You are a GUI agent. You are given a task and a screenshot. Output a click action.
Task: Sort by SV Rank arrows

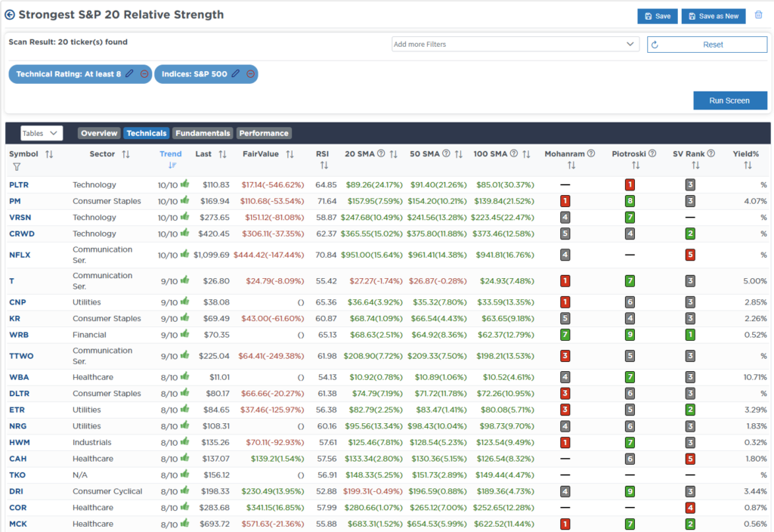coord(695,165)
